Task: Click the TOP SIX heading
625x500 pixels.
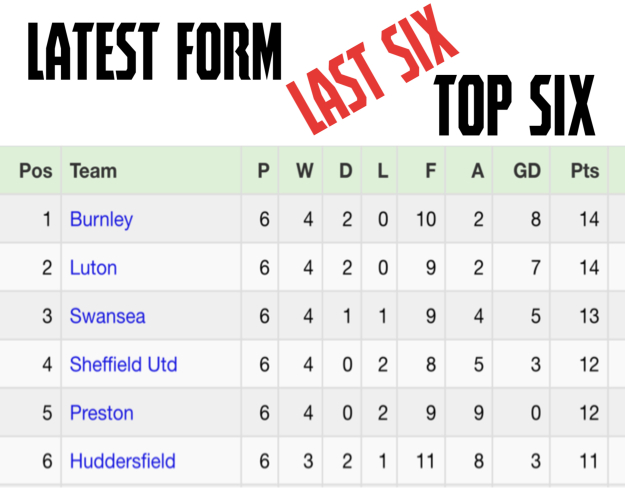Action: tap(514, 103)
